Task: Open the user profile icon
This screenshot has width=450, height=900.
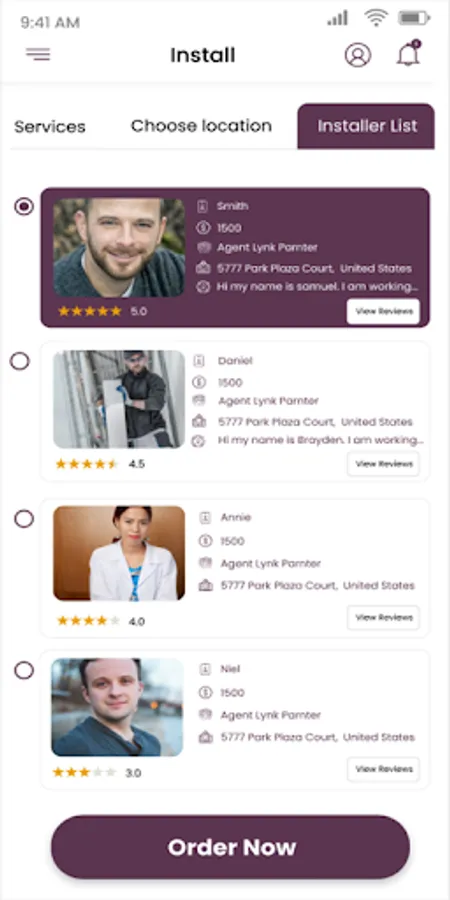Action: click(x=358, y=55)
